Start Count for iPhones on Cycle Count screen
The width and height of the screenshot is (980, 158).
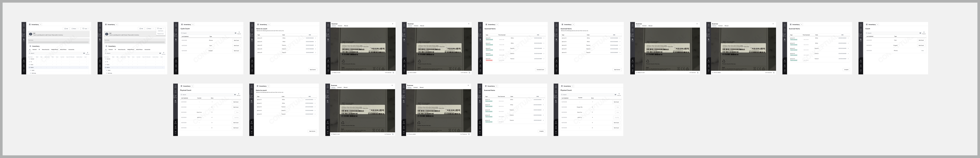tap(237, 40)
